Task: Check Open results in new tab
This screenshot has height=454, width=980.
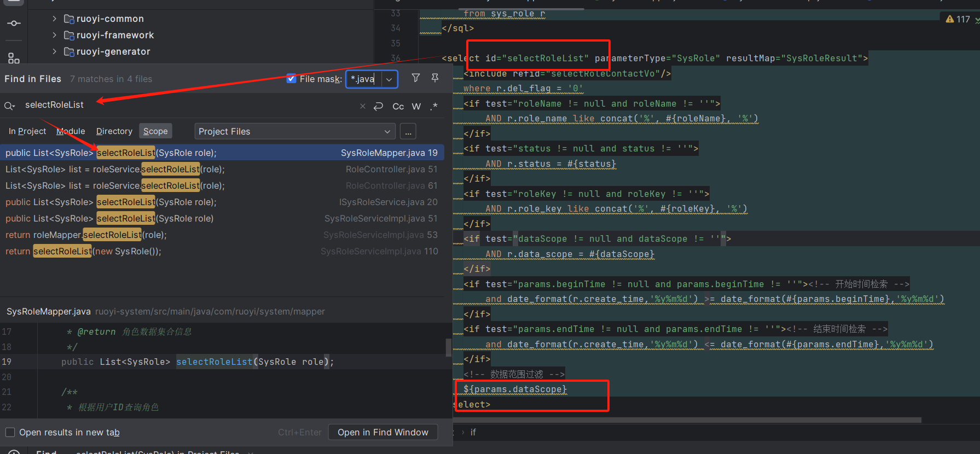Action: 10,432
